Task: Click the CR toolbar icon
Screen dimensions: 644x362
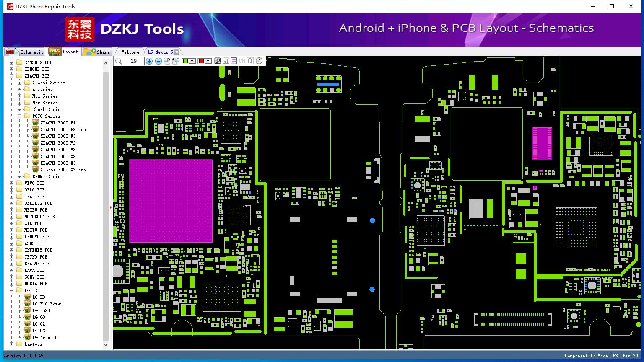Action: point(242,61)
